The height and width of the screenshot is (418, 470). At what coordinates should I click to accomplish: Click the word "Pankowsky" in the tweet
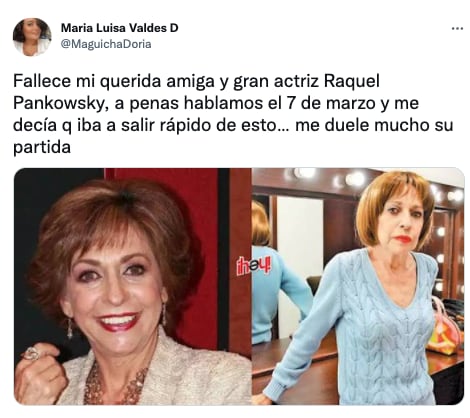coord(59,104)
